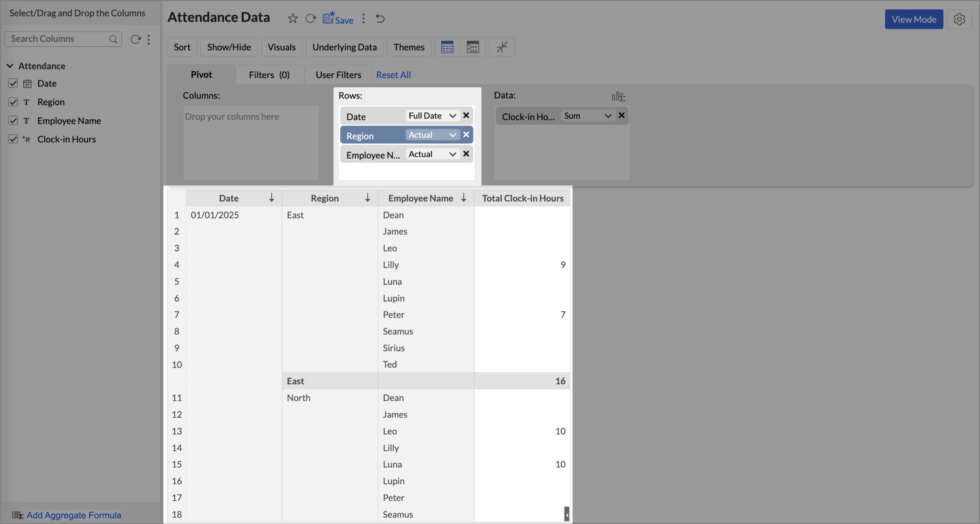The height and width of the screenshot is (524, 980).
Task: Click the Search Columns input field
Action: pyautogui.click(x=58, y=39)
